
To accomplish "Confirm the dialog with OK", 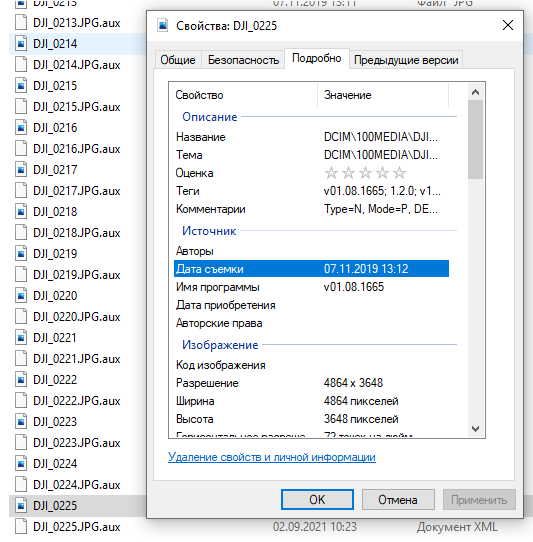I will (x=317, y=499).
